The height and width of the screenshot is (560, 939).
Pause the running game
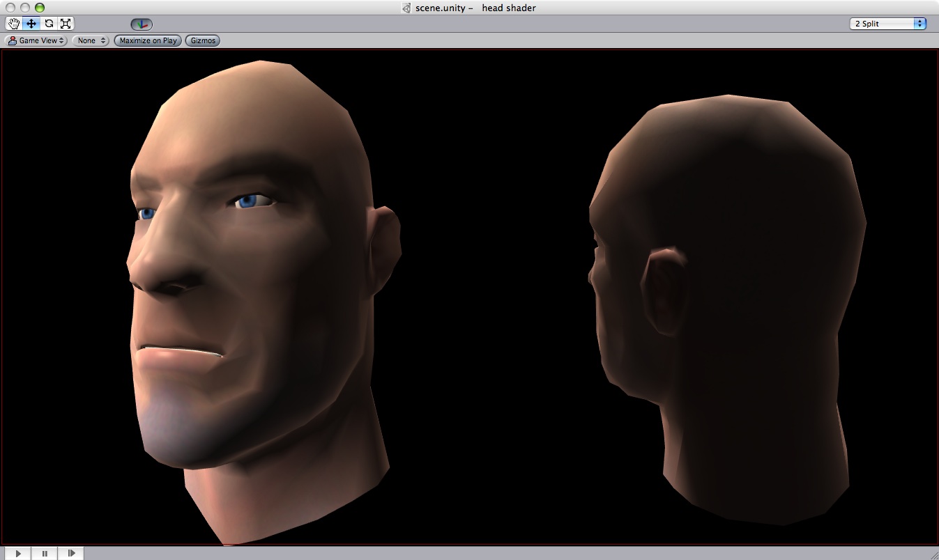click(x=44, y=552)
